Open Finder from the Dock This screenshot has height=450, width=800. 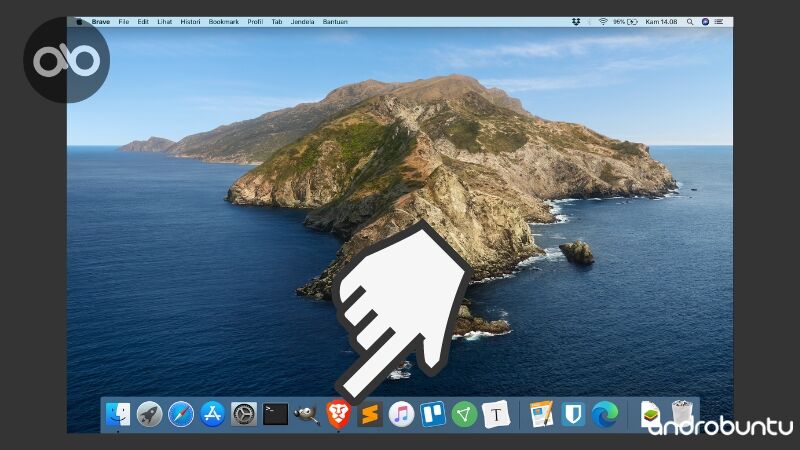tap(118, 414)
